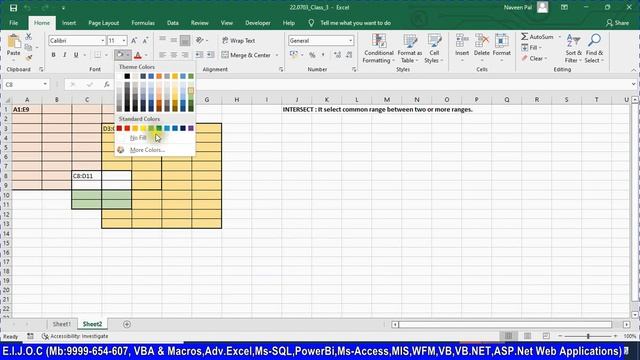Click Increase Font Size icon
The width and height of the screenshot is (640, 360).
pyautogui.click(x=134, y=40)
